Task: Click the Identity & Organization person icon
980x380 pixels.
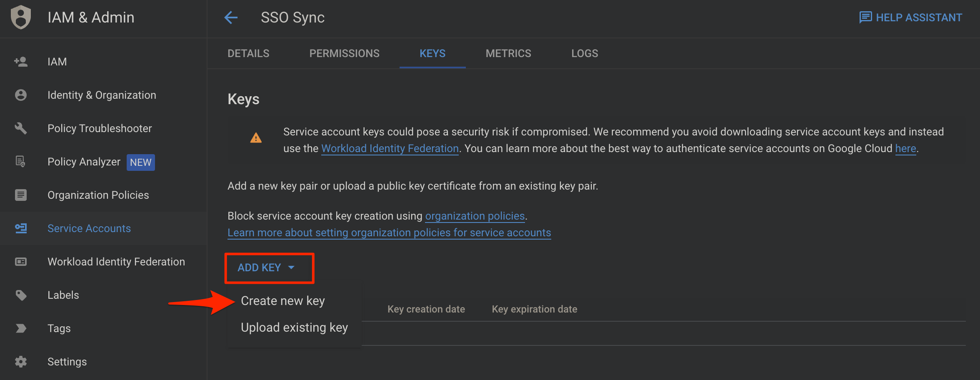Action: [x=21, y=95]
